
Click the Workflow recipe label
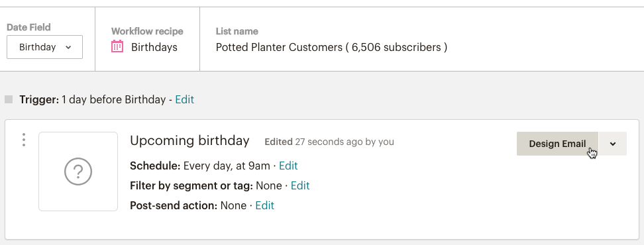147,31
